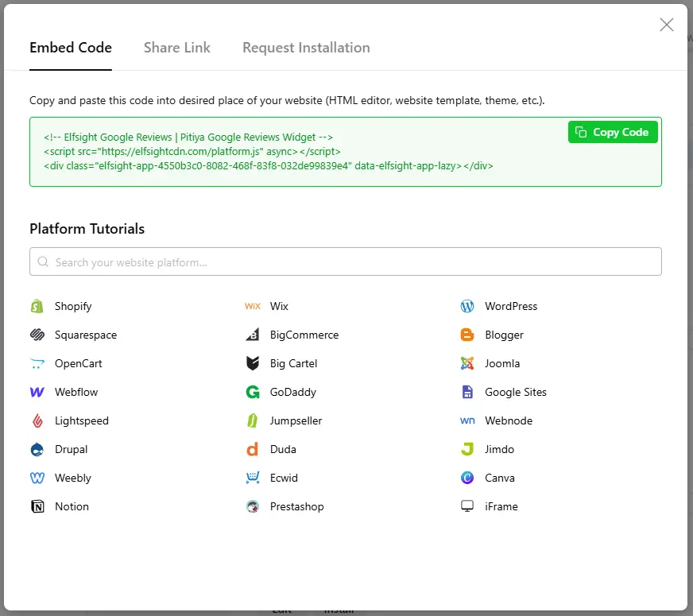Click the Copy Code button
Viewport: 693px width, 616px height.
613,132
